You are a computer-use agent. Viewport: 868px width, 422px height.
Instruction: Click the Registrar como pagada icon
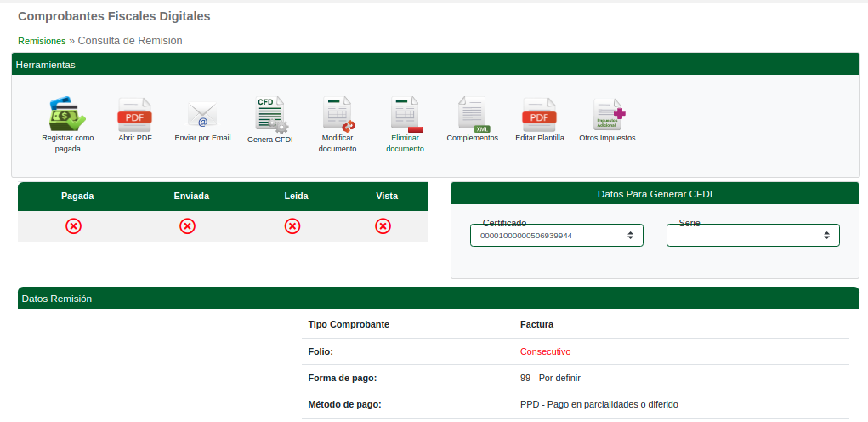[x=67, y=114]
